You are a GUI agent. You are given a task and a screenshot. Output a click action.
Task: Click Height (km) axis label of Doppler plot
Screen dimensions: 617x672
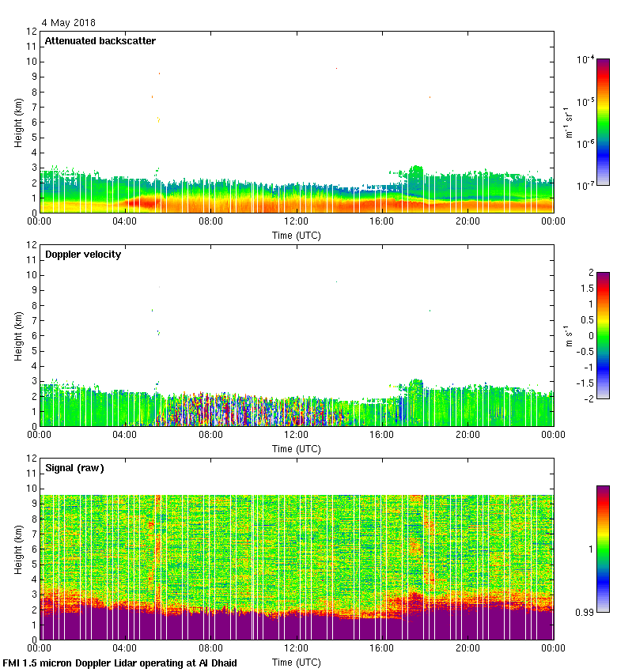click(17, 335)
